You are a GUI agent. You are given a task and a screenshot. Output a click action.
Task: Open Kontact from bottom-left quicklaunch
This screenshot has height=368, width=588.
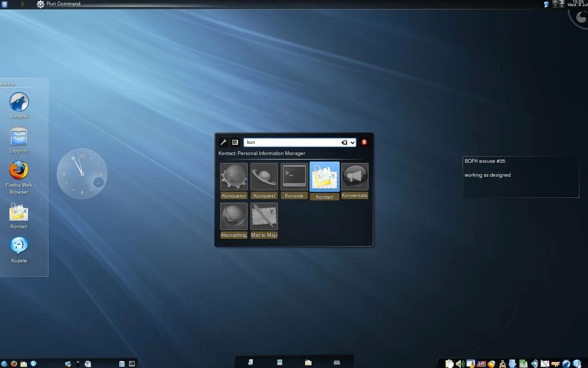click(x=24, y=364)
